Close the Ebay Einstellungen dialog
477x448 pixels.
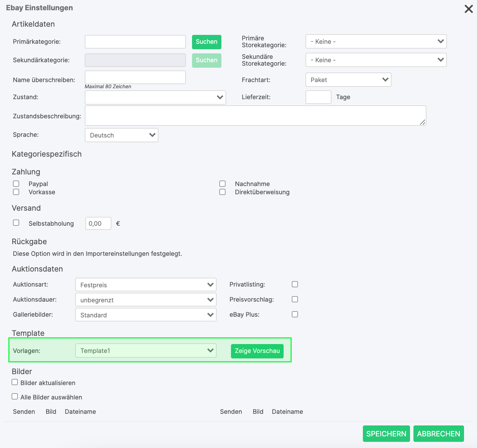coord(468,9)
